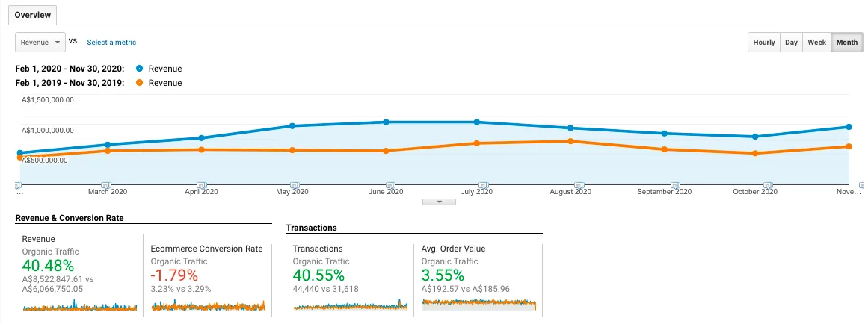This screenshot has width=868, height=324.
Task: Click the annotation icon above July 2020
Action: pyautogui.click(x=484, y=184)
